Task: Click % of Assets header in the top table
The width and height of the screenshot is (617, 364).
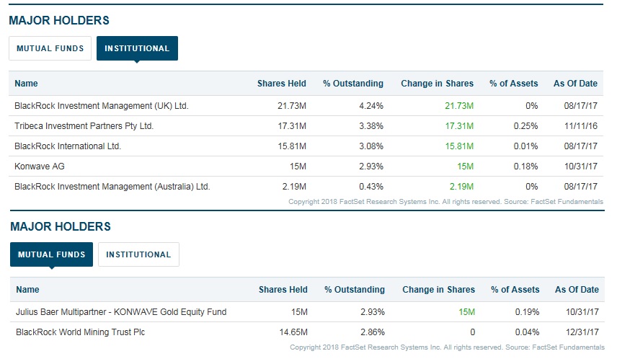Action: (513, 84)
